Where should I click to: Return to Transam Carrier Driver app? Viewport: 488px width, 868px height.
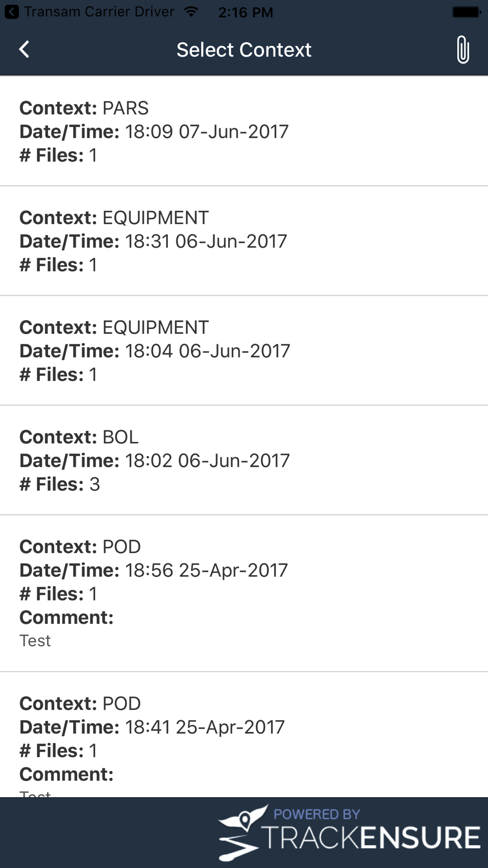click(12, 12)
